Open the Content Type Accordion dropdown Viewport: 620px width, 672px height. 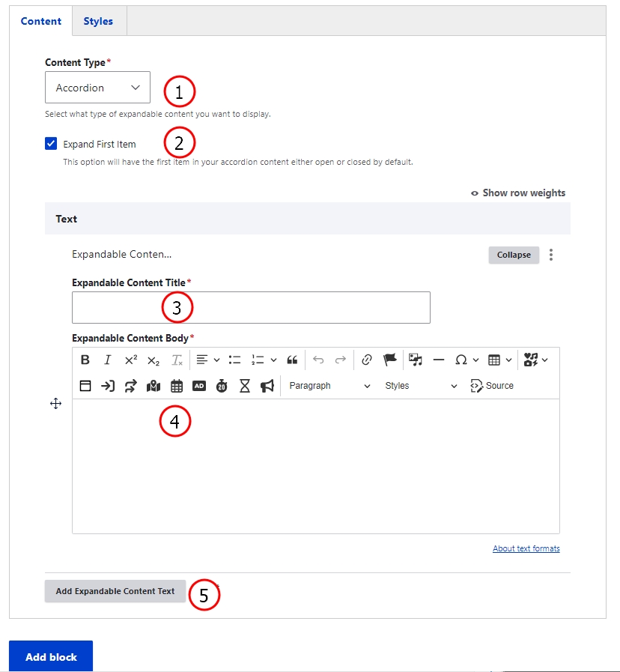click(97, 88)
